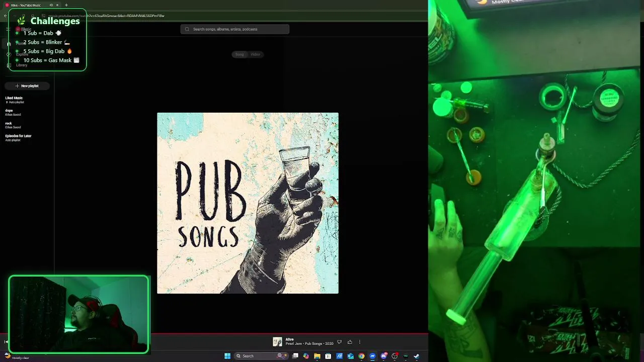Open Steam from the taskbar
Image resolution: width=644 pixels, height=362 pixels.
[417, 356]
